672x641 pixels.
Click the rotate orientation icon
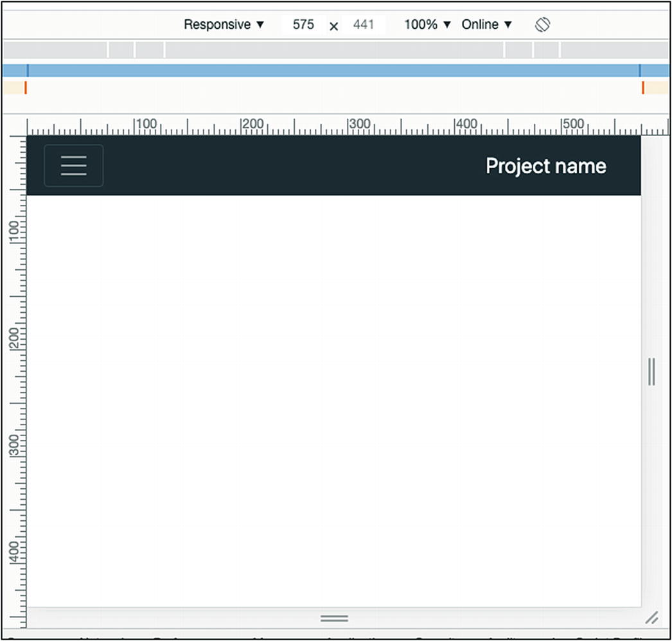(x=543, y=25)
